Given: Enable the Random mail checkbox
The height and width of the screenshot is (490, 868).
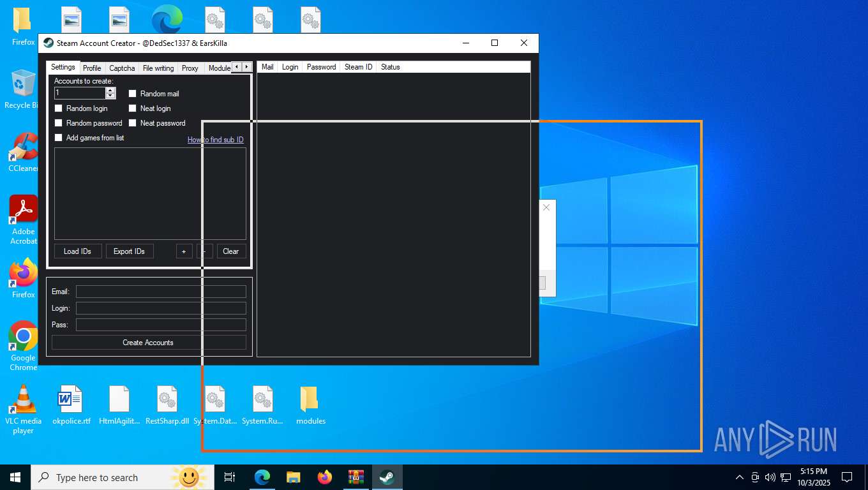Looking at the screenshot, I should point(133,94).
